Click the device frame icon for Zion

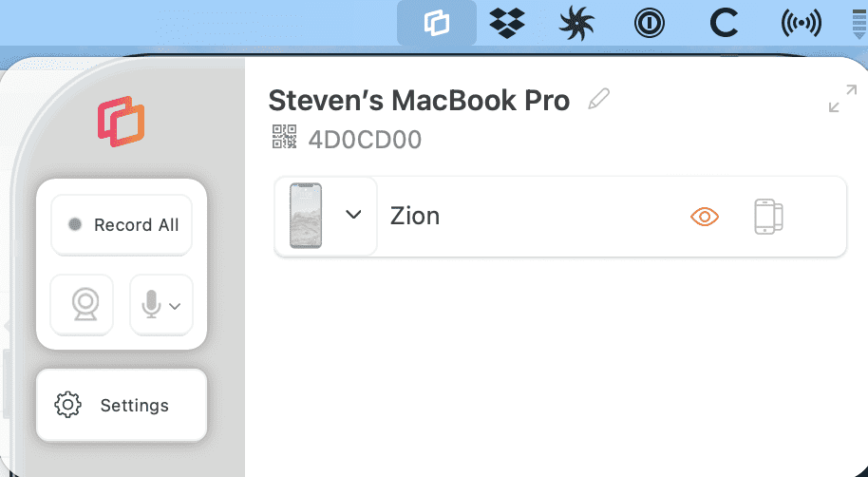(767, 217)
